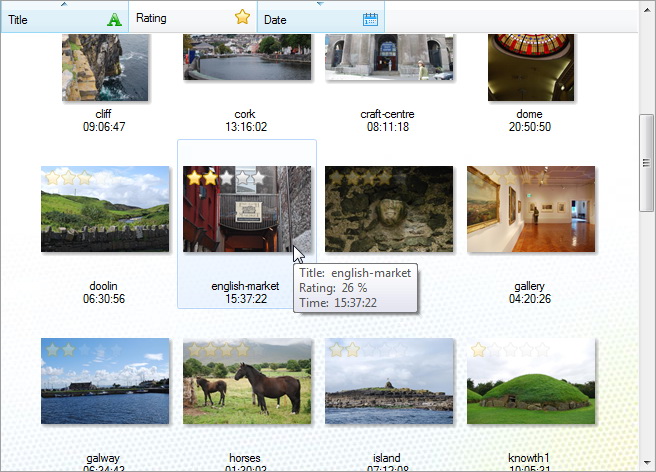This screenshot has height=472, width=656.
Task: Set third star on english-market photo
Action: coord(226,178)
